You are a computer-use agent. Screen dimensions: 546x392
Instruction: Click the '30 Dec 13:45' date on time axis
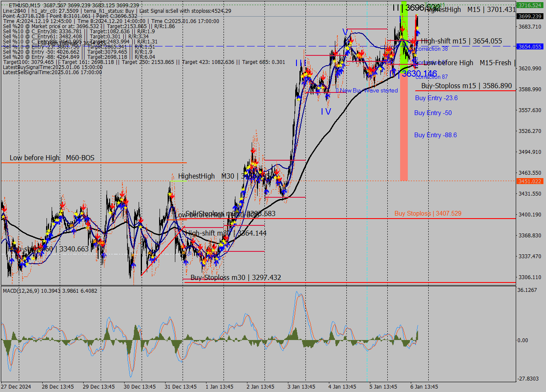tap(140, 387)
